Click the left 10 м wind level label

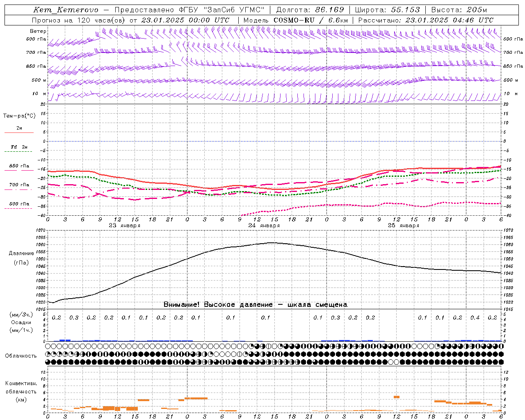[39, 94]
